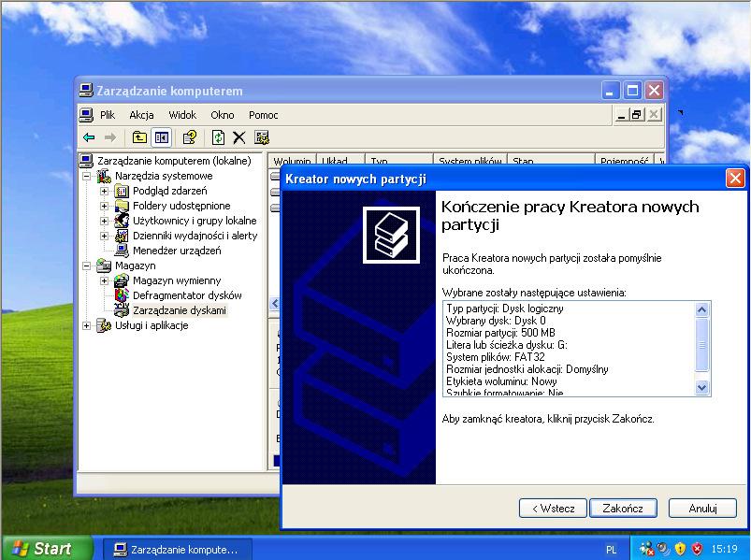This screenshot has height=560, width=751.
Task: Click the settings list scroll down arrow
Action: [701, 387]
